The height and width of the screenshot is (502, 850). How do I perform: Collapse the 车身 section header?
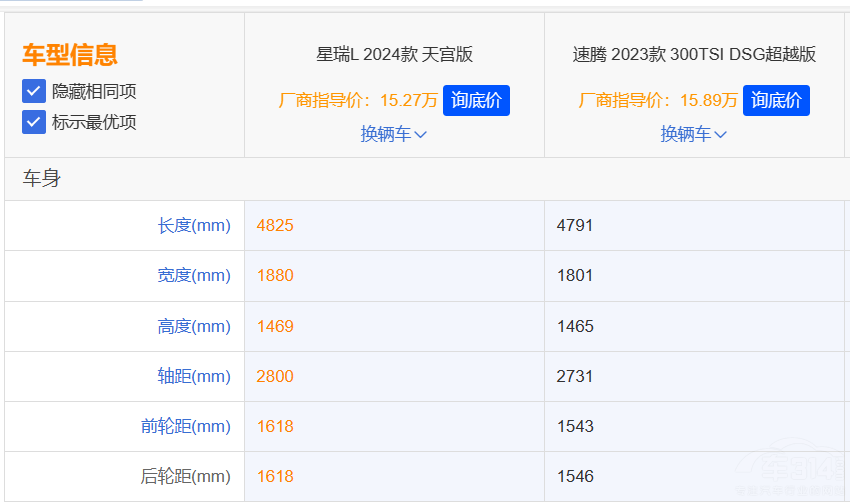[x=42, y=179]
